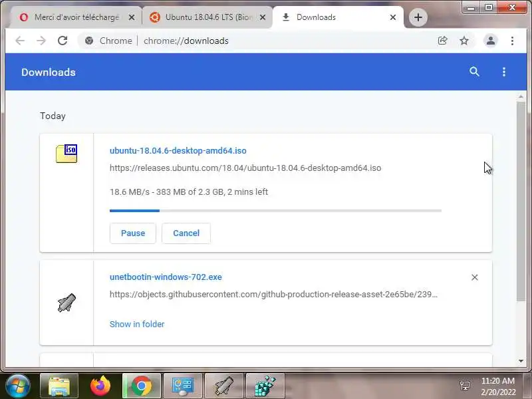Image resolution: width=532 pixels, height=399 pixels.
Task: Click the Chrome site info icon in address bar
Action: click(x=89, y=41)
